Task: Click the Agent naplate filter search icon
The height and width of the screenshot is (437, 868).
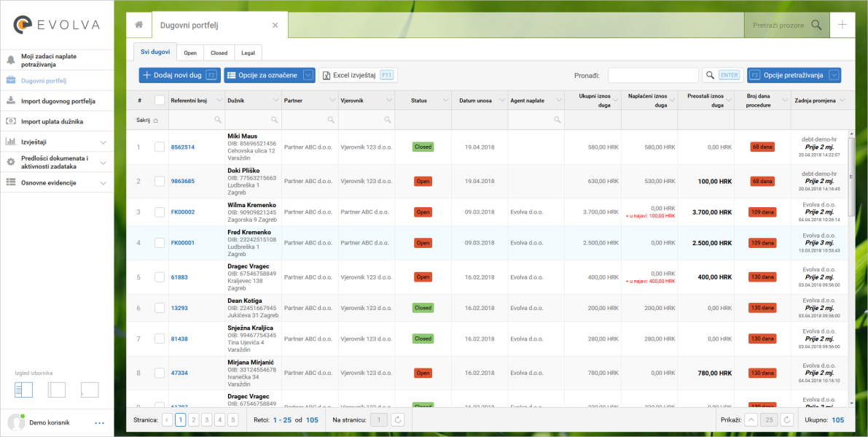Action: [556, 120]
